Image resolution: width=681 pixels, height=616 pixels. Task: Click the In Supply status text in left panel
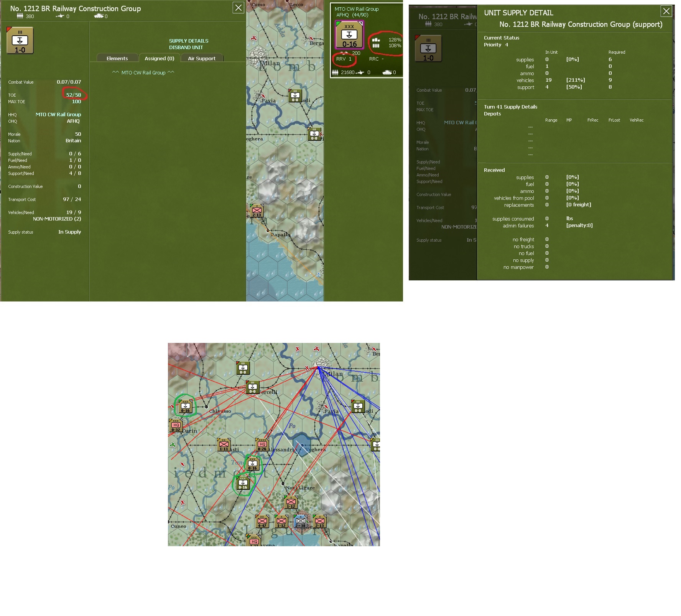[x=70, y=232]
